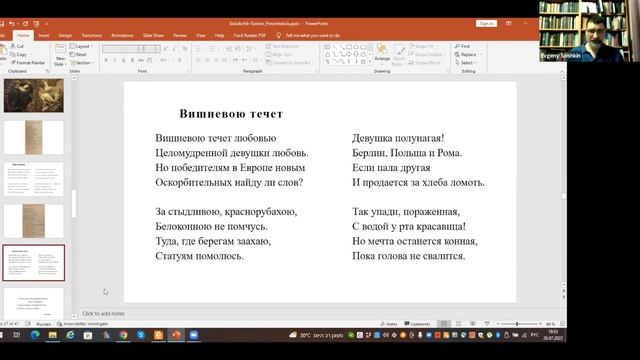Expand the shapes gallery More arrow

[370, 62]
